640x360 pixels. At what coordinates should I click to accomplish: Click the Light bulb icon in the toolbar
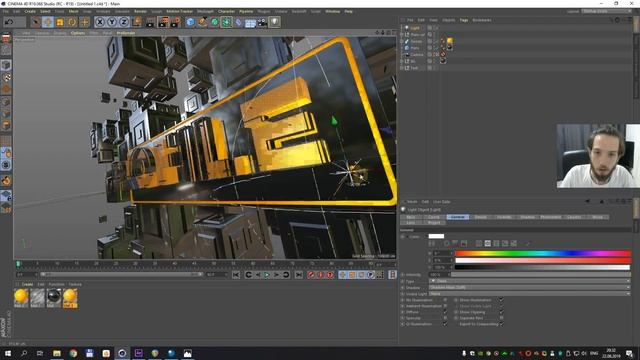coord(274,22)
